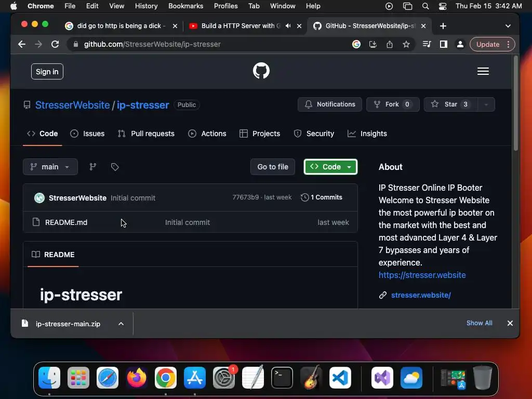Open the media controls toolbar icon
Image resolution: width=532 pixels, height=399 pixels.
coord(427,45)
